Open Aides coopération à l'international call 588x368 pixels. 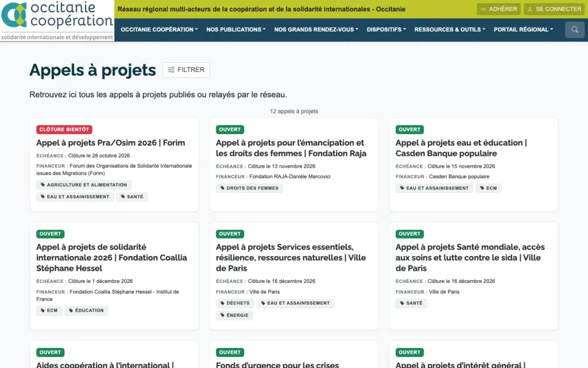105,364
